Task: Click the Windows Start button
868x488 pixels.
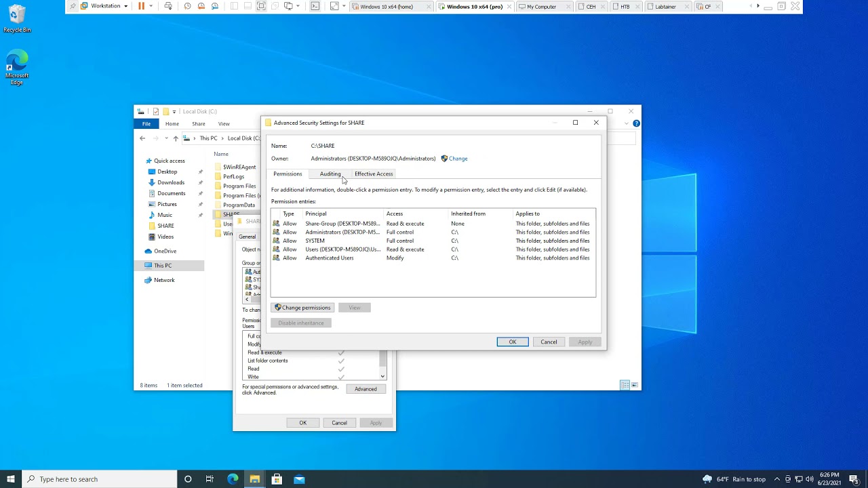Action: pos(11,479)
